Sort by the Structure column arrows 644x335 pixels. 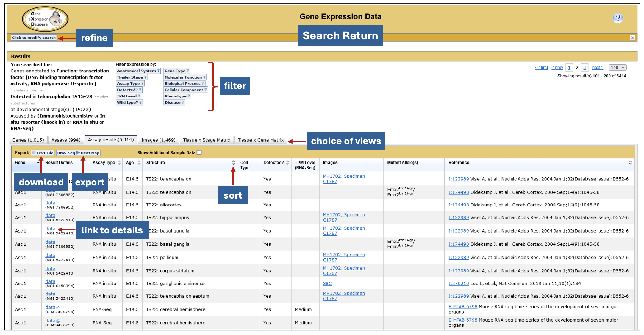[x=233, y=163]
